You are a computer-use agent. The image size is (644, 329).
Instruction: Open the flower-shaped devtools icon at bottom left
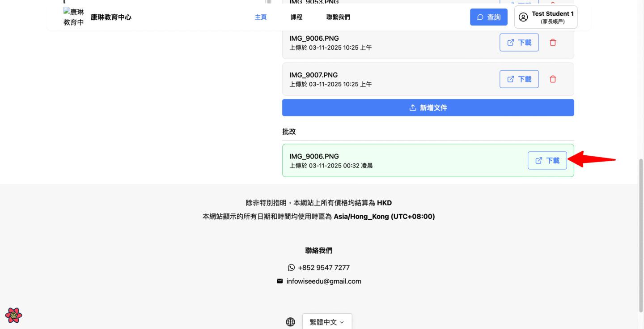14,315
